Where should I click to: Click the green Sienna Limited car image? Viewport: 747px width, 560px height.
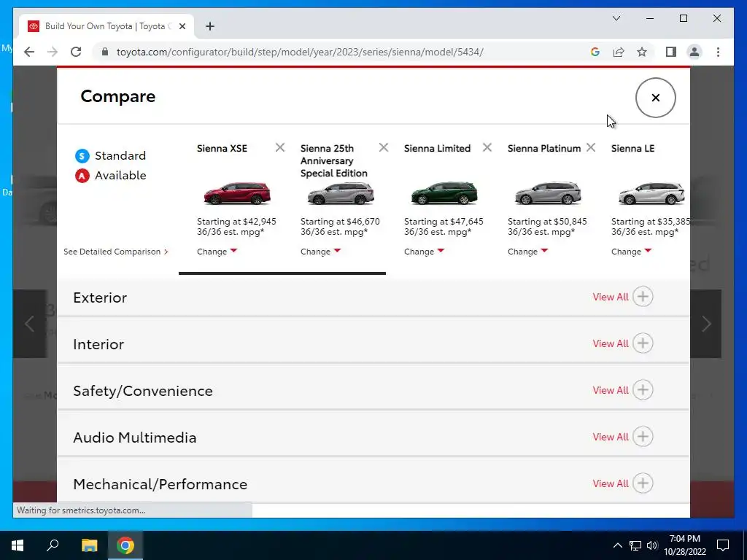[x=444, y=192]
